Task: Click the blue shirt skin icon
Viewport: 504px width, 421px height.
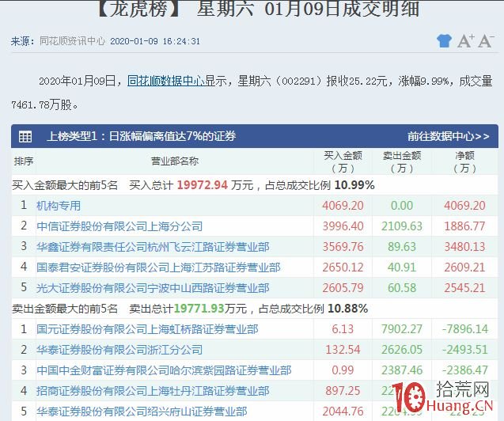Action: coord(444,41)
